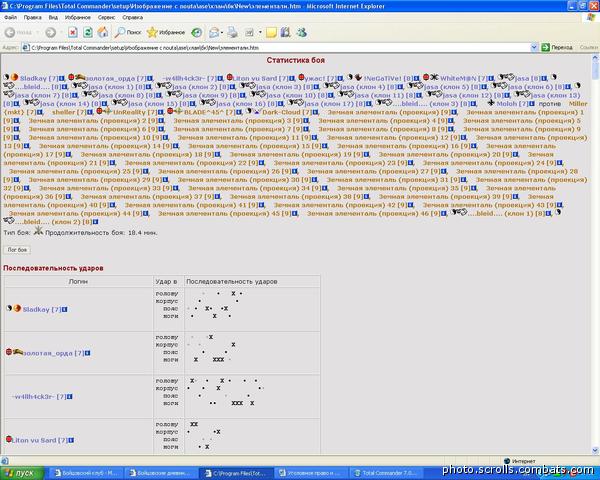Open the yellow Discuss note icon

[271, 33]
